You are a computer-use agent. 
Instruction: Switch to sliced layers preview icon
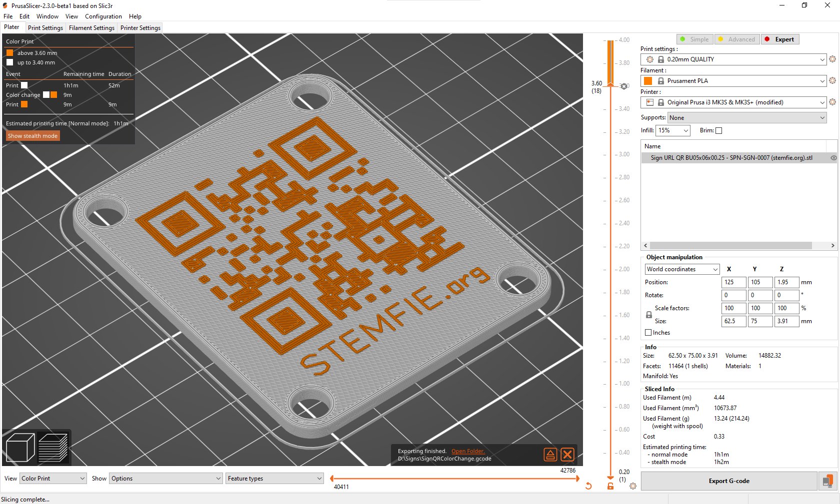coord(53,448)
